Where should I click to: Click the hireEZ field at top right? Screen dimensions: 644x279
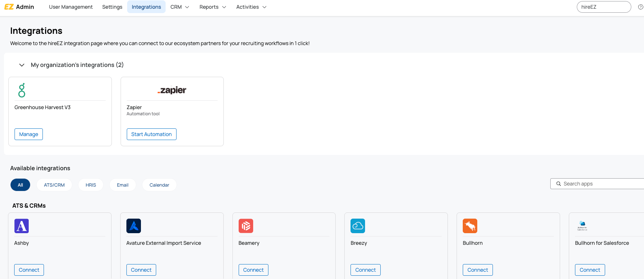coord(604,7)
